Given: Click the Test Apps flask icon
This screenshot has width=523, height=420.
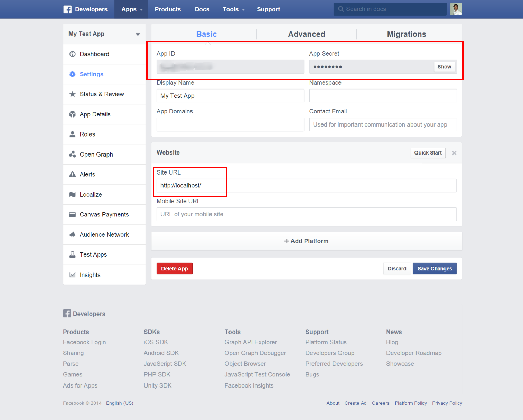Looking at the screenshot, I should coord(73,254).
